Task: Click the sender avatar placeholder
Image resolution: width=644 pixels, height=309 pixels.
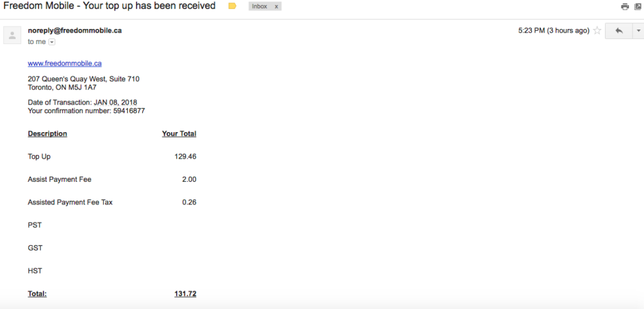Action: coord(13,35)
